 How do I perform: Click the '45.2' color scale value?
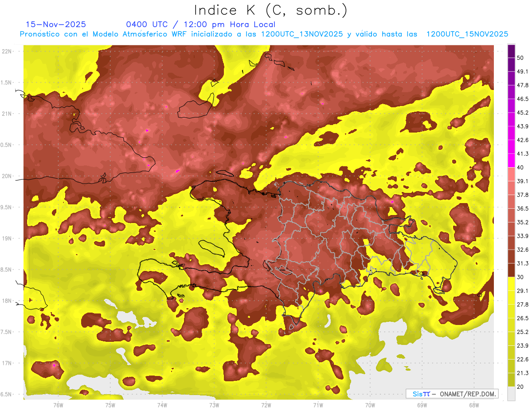click(x=523, y=113)
